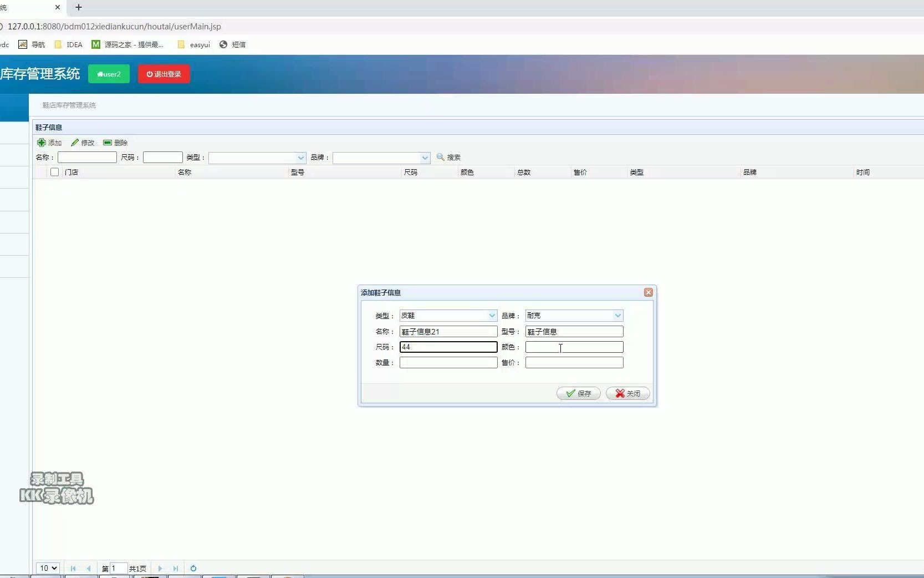Open the IDEA bookmark folder
Viewport: 924px width, 578px height.
click(68, 44)
